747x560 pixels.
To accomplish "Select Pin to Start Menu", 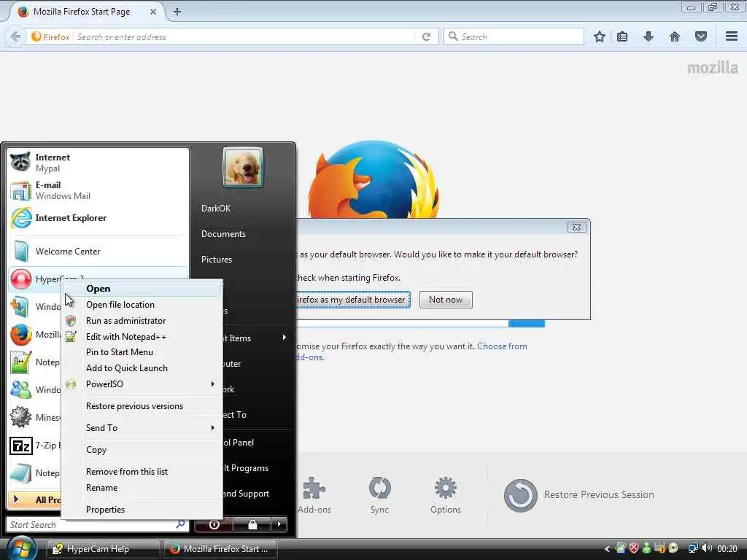I will point(142,352).
